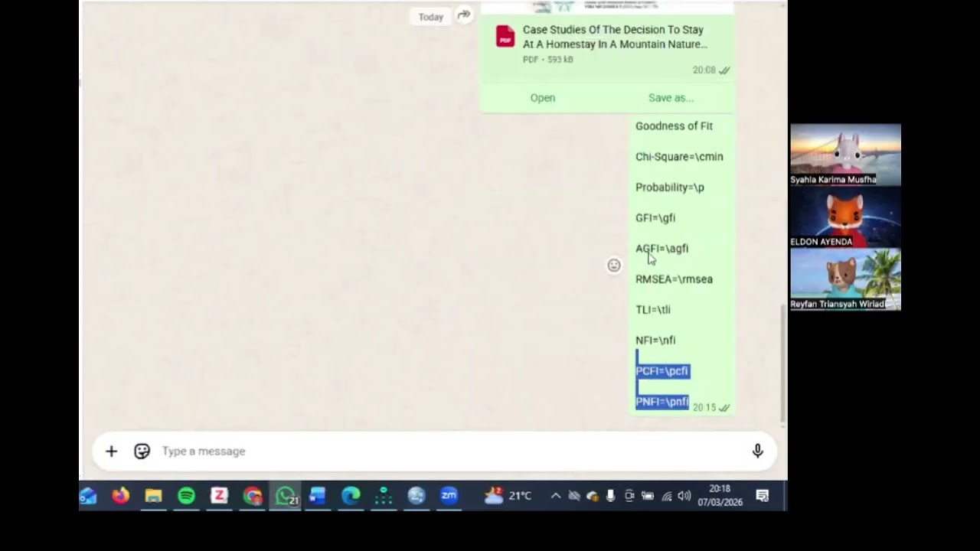Image resolution: width=980 pixels, height=551 pixels.
Task: Click the volume speaker tray icon
Action: 684,496
